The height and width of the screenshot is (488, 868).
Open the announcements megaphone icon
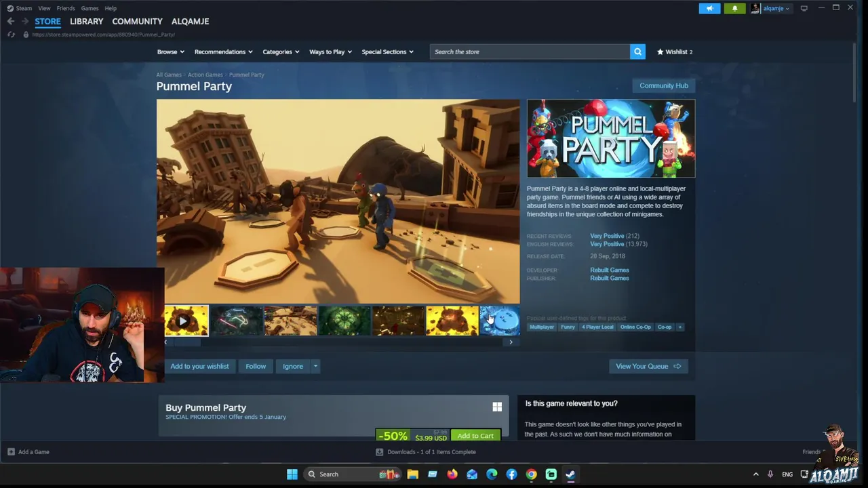click(x=709, y=8)
